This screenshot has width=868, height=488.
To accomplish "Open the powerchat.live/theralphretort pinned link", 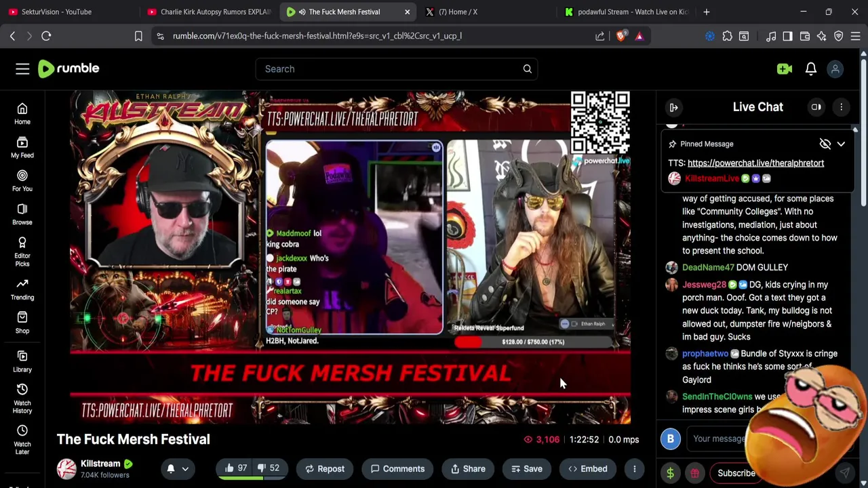I will pyautogui.click(x=755, y=163).
